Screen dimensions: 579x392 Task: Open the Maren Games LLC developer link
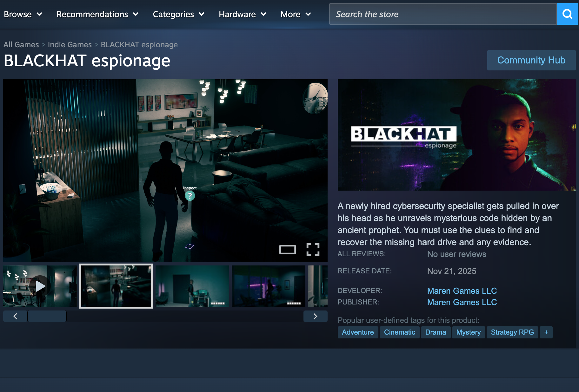pyautogui.click(x=462, y=291)
